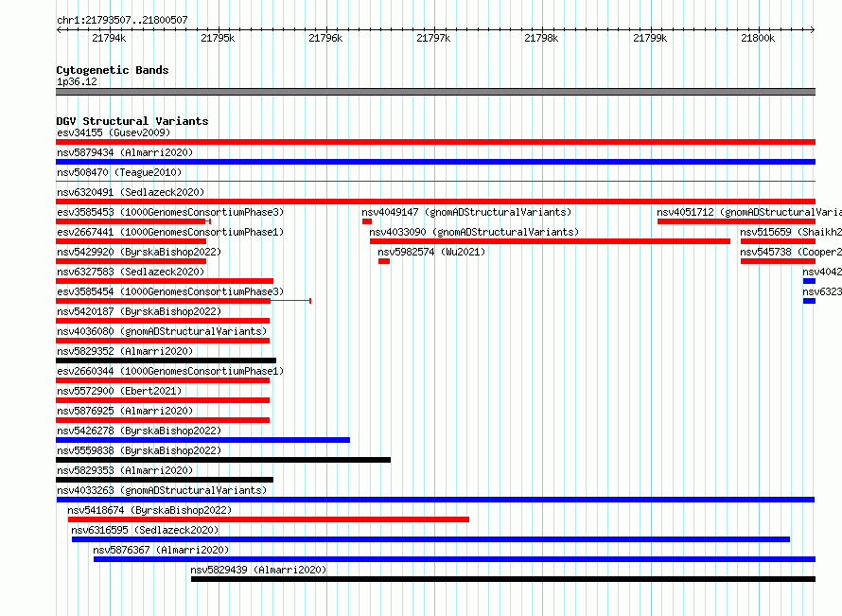This screenshot has width=842, height=616.
Task: Click nsv5559838 (ByrskaBishop2022) label
Action: point(139,450)
